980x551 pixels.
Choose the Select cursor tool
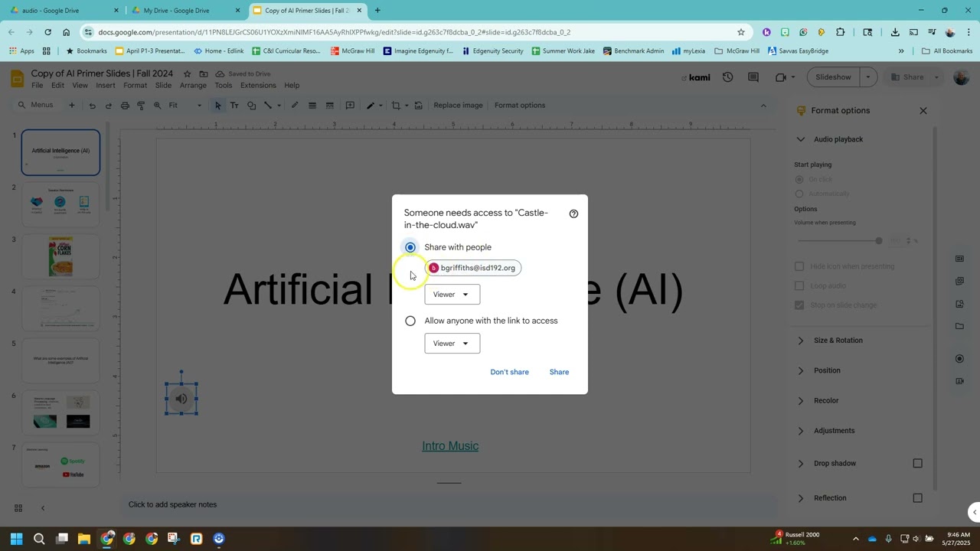218,106
